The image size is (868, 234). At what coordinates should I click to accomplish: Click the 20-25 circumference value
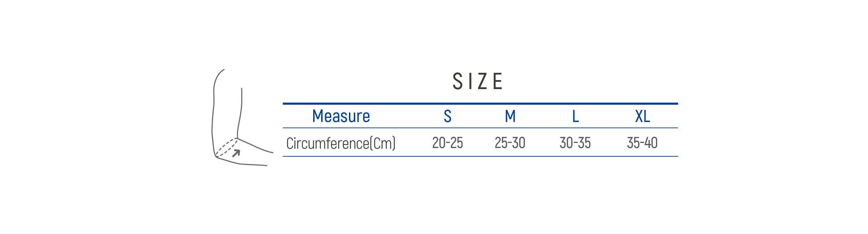(448, 143)
